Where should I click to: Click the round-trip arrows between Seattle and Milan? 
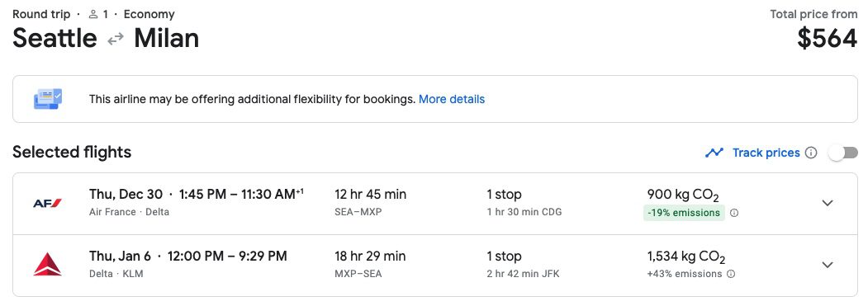point(115,40)
